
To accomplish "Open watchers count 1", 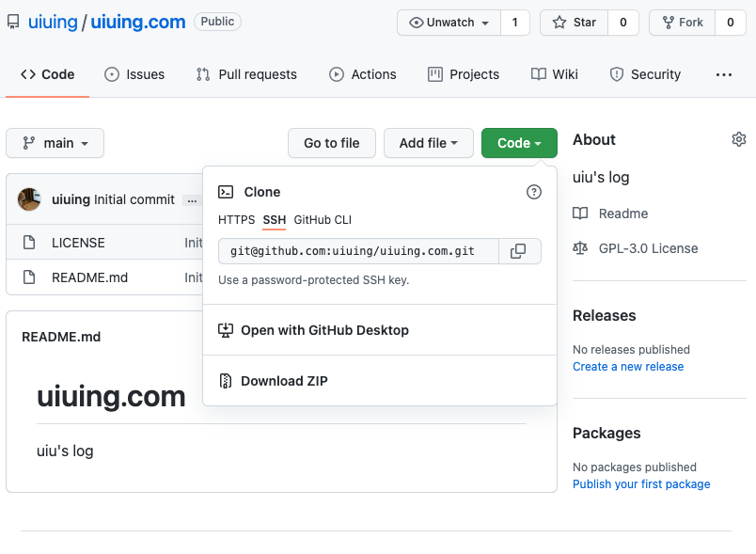I will tap(515, 23).
